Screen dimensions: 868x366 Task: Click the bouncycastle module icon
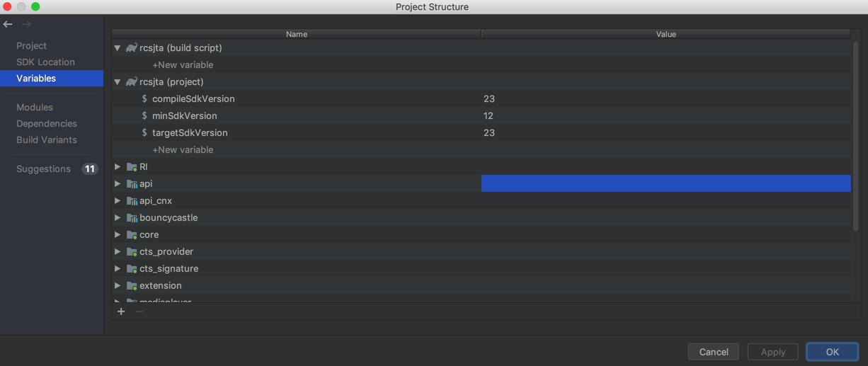point(132,217)
